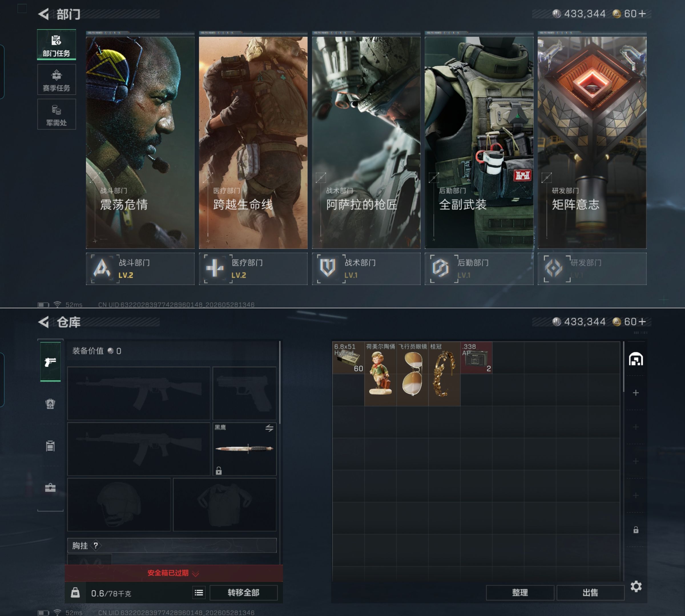
Task: Select 医疗部门 LV.2 department button
Action: pyautogui.click(x=253, y=269)
